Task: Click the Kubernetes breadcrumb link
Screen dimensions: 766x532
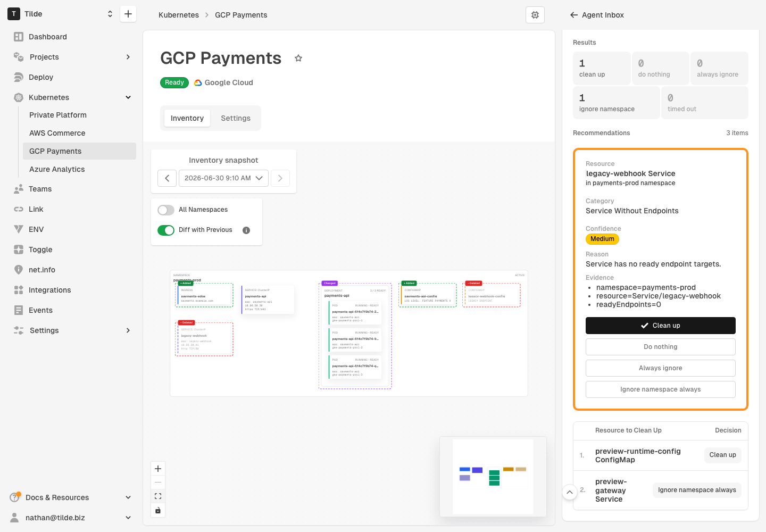Action: click(179, 15)
